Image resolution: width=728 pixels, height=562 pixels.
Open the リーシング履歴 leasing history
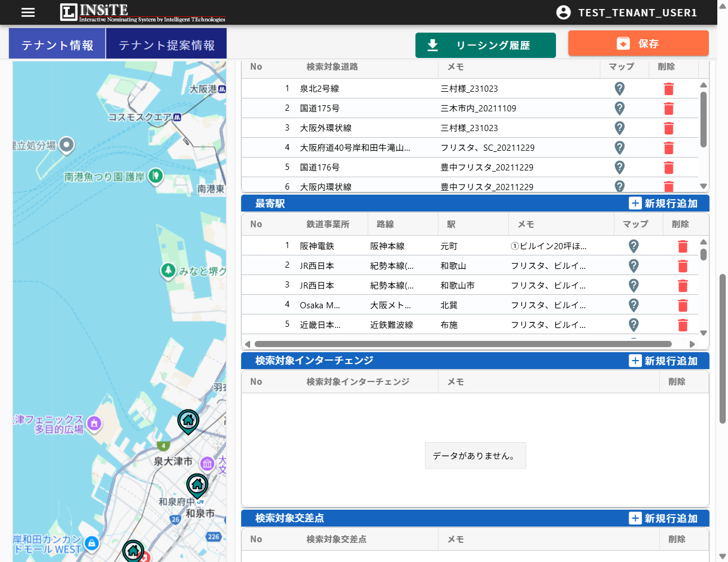485,45
